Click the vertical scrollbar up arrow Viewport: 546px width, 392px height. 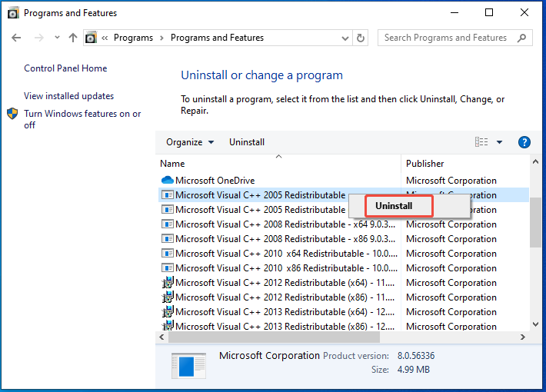coord(535,162)
